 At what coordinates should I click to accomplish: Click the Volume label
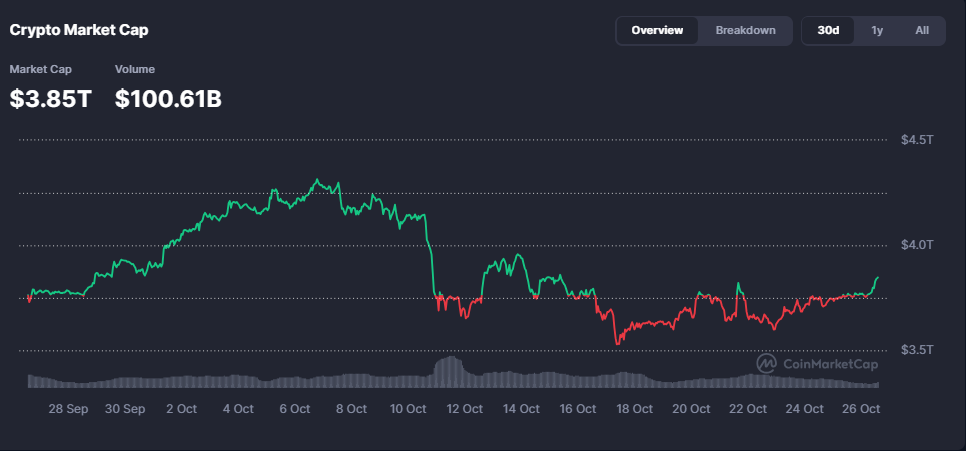pyautogui.click(x=135, y=69)
